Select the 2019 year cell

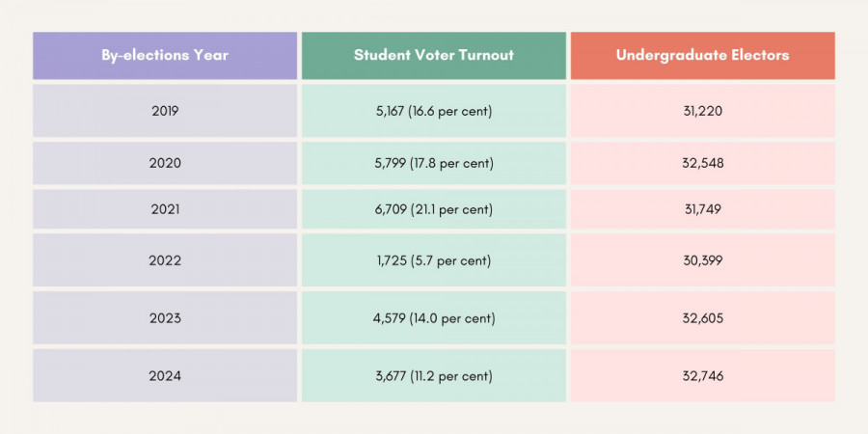tap(165, 111)
